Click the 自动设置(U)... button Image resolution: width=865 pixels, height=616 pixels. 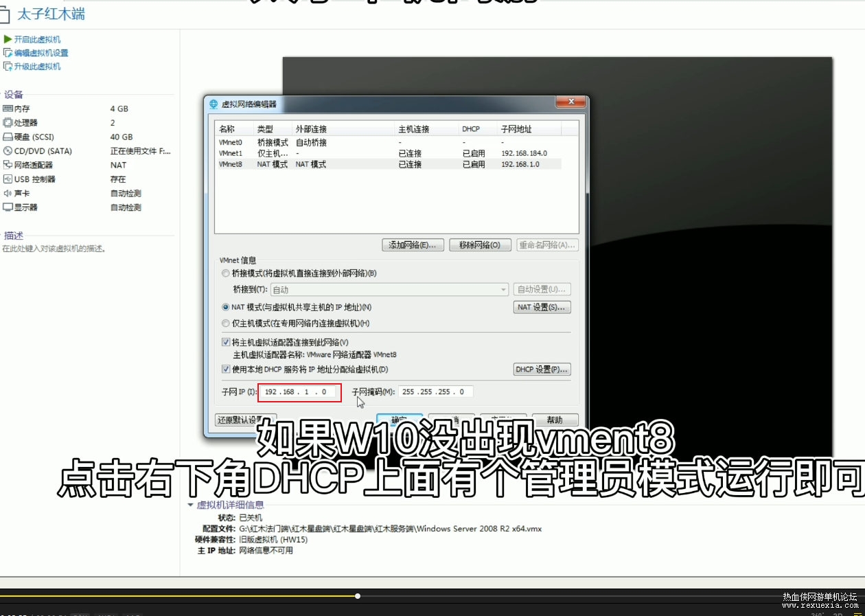[x=542, y=290]
